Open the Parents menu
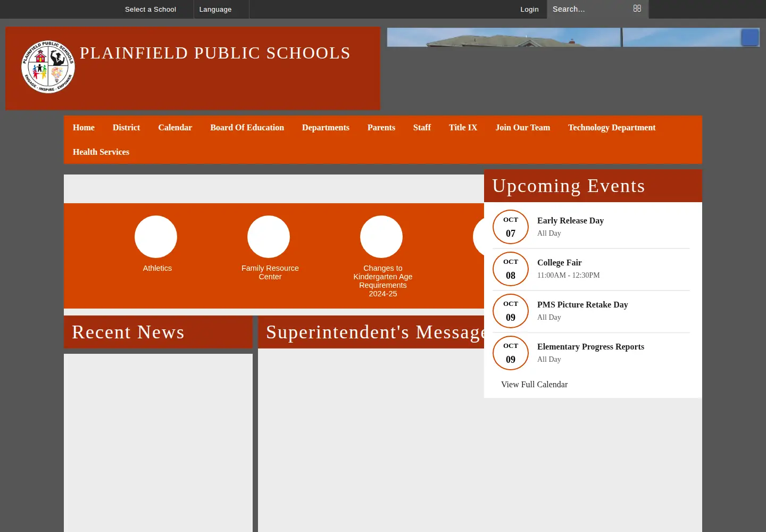The image size is (766, 532). point(381,128)
